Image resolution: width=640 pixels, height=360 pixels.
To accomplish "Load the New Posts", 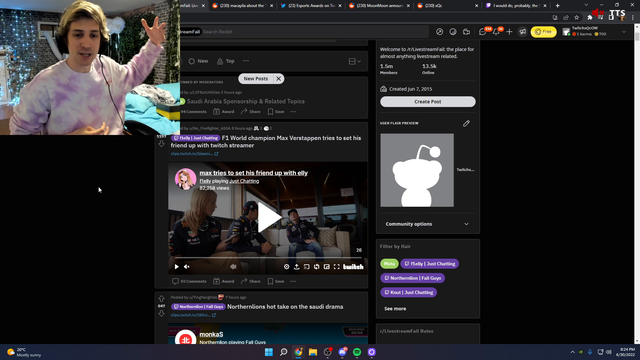I will point(256,79).
